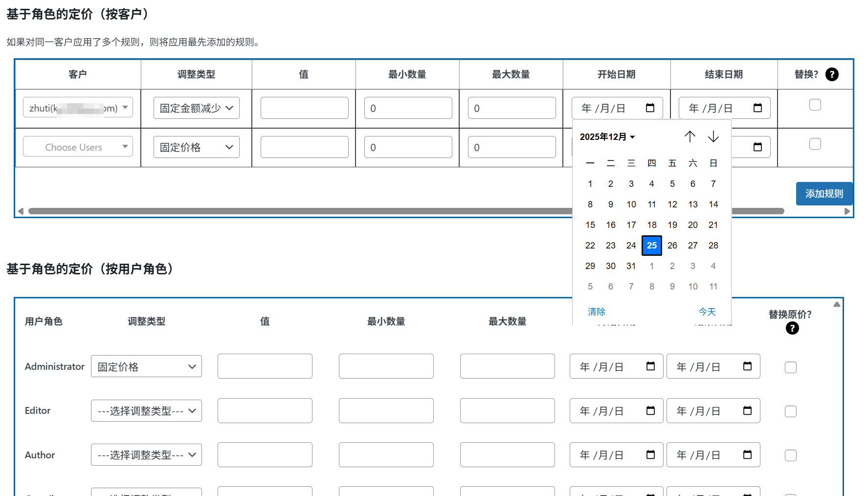868x496 pixels.
Task: Focus Author 值 input field
Action: 265,455
